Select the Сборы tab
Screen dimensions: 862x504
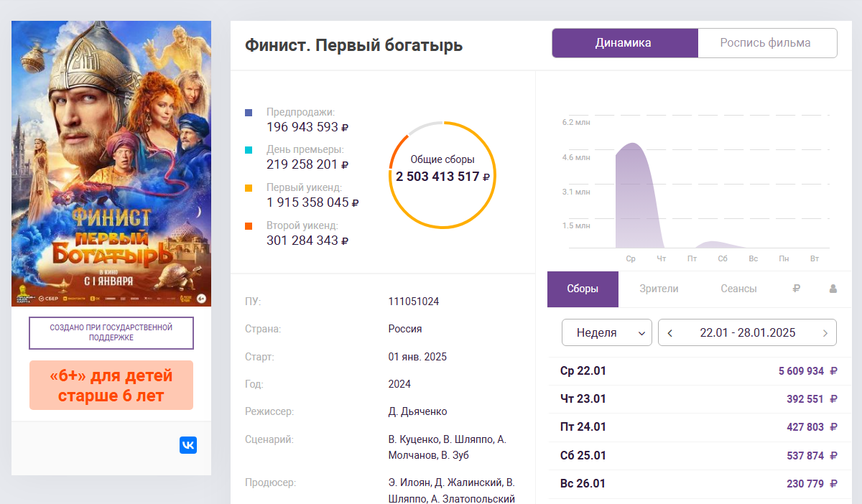click(583, 289)
